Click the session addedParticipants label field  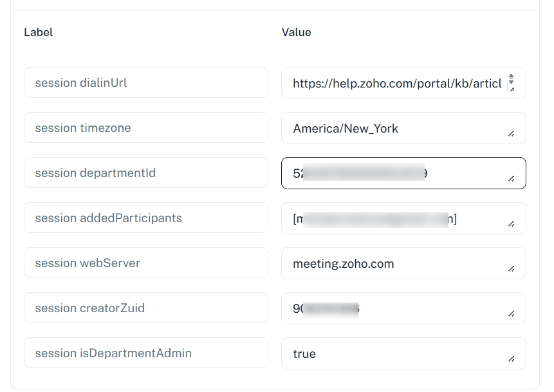pyautogui.click(x=145, y=218)
